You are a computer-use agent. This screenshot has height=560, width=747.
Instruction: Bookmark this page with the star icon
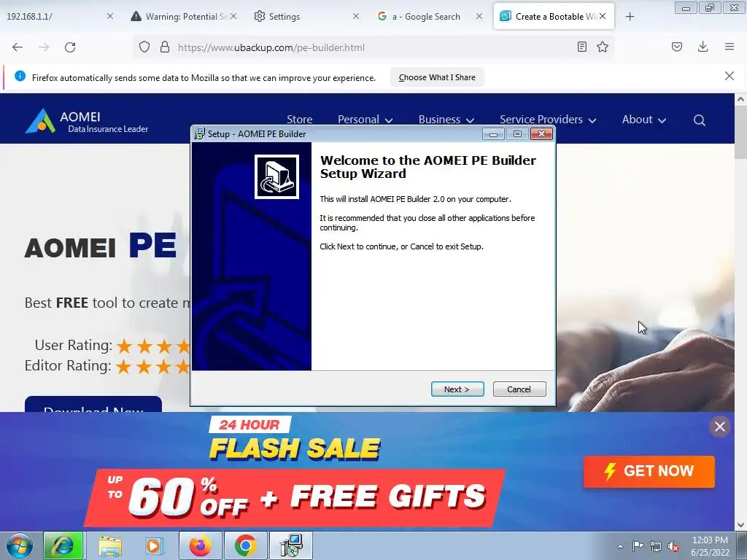pos(603,47)
